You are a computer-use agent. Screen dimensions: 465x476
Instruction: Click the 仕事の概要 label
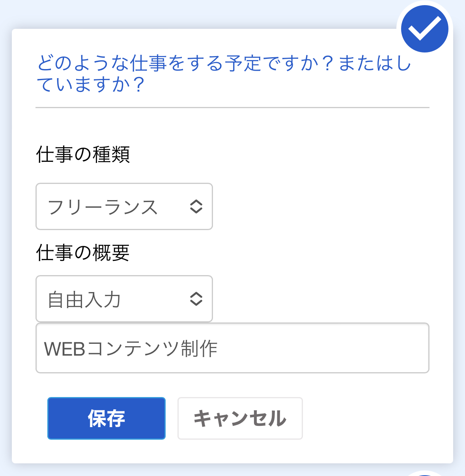(x=83, y=253)
